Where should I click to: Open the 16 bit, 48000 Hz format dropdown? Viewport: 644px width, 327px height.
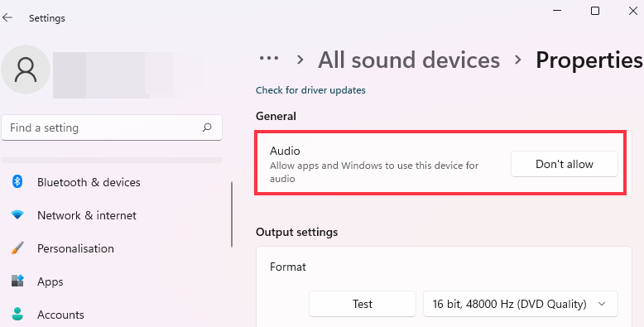click(521, 304)
